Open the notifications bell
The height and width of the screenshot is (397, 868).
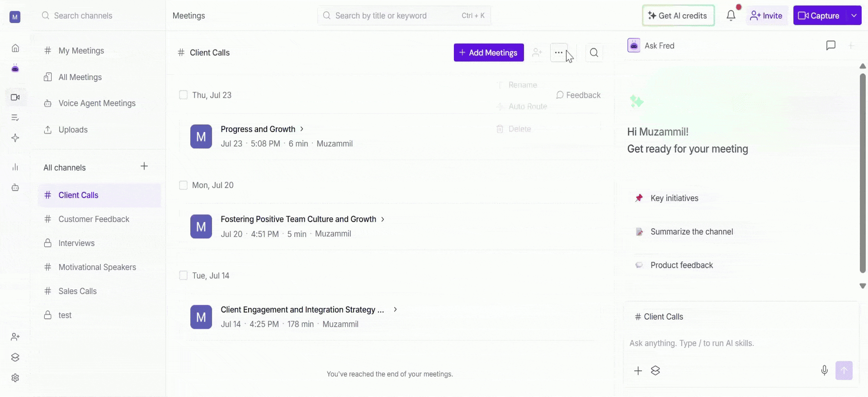[x=731, y=15]
